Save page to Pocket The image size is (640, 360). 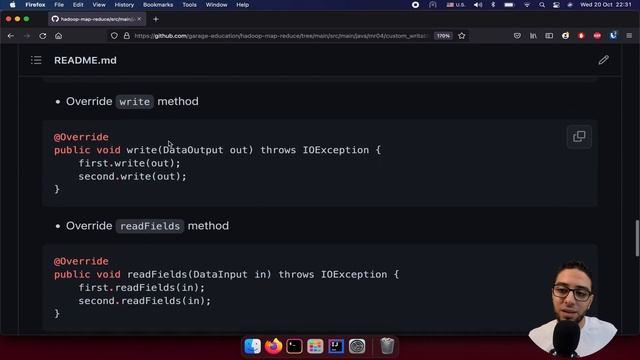[517, 36]
